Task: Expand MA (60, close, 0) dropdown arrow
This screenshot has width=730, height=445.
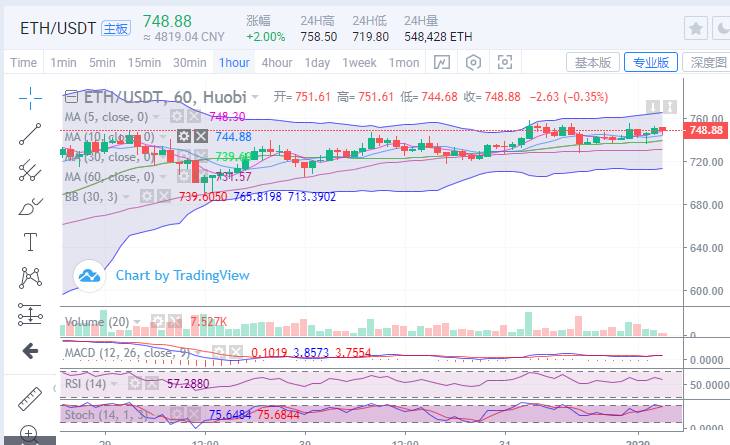Action: pos(163,177)
